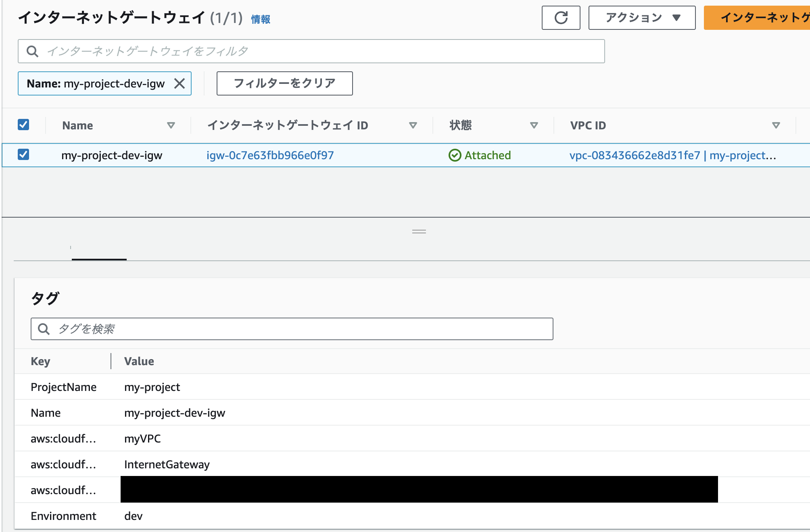Click the sort triangle on the Name column
This screenshot has width=810, height=532.
(x=171, y=125)
